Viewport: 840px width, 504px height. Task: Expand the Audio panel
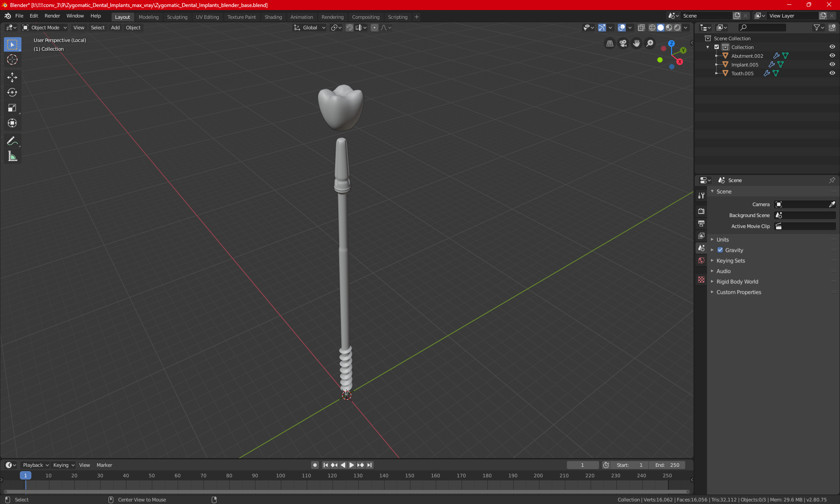pos(723,271)
